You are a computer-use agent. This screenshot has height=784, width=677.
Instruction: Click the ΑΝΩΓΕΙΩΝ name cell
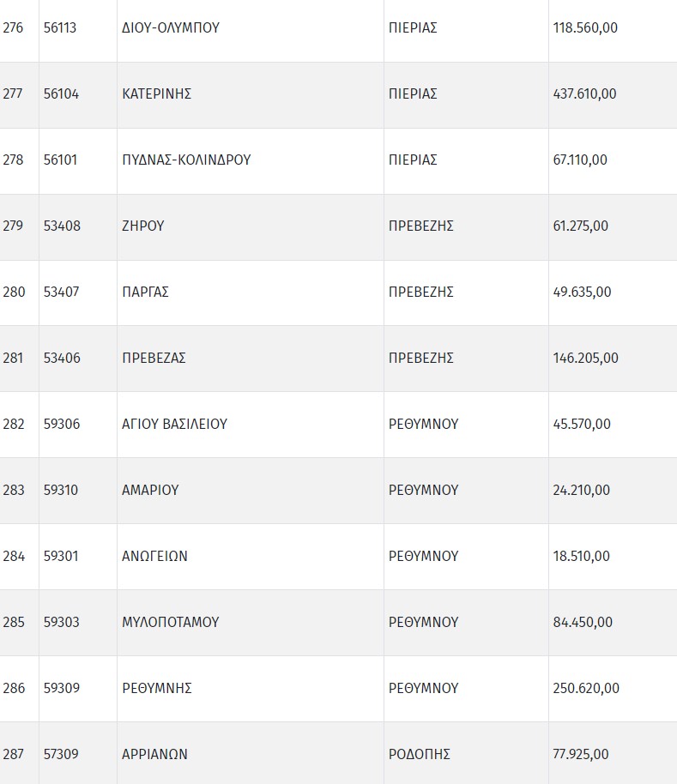(154, 556)
